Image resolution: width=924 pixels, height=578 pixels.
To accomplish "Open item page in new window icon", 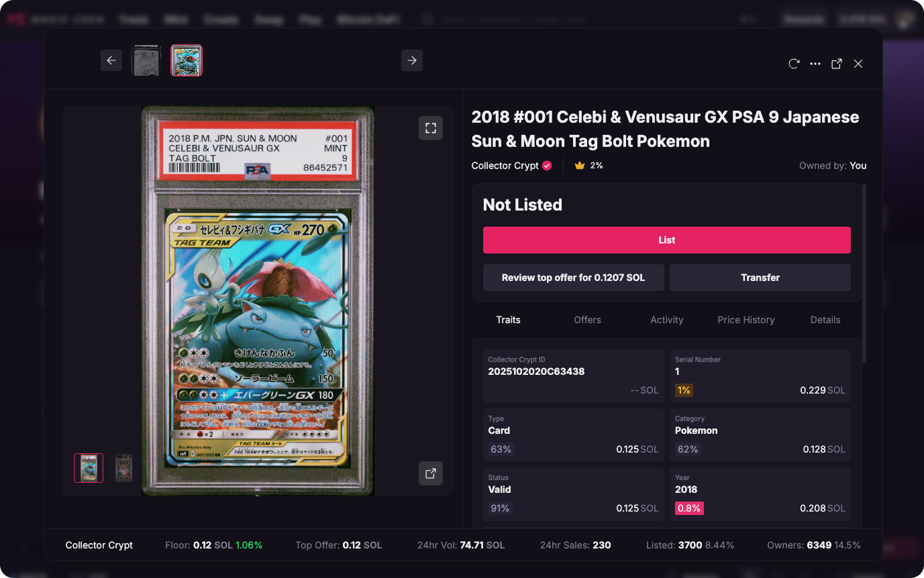I will point(837,64).
